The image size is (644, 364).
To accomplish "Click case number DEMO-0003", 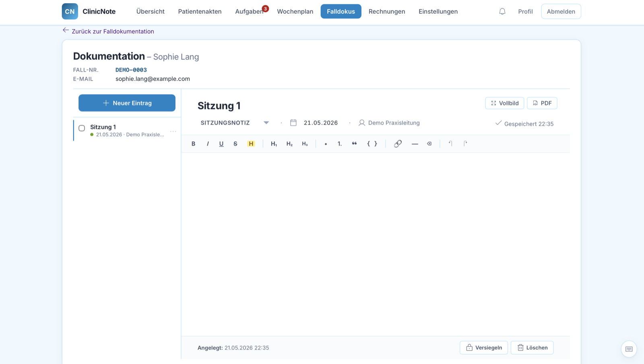I will click(131, 70).
